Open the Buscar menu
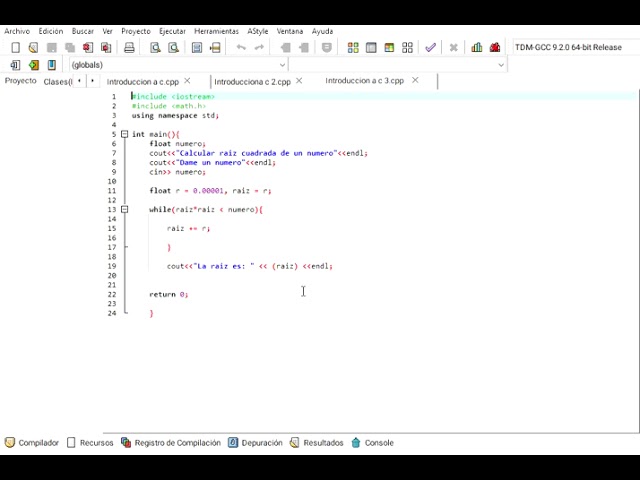Screen dimensions: 640x480 tap(82, 31)
